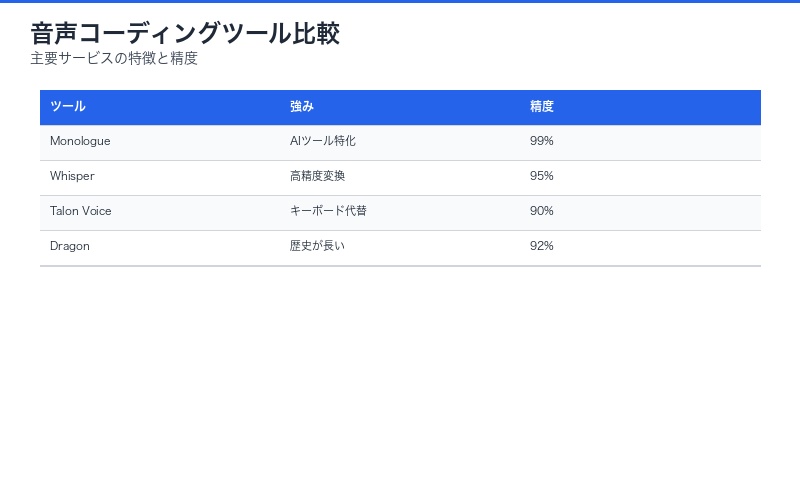Click the ツール column header
The height and width of the screenshot is (500, 800).
pos(68,107)
